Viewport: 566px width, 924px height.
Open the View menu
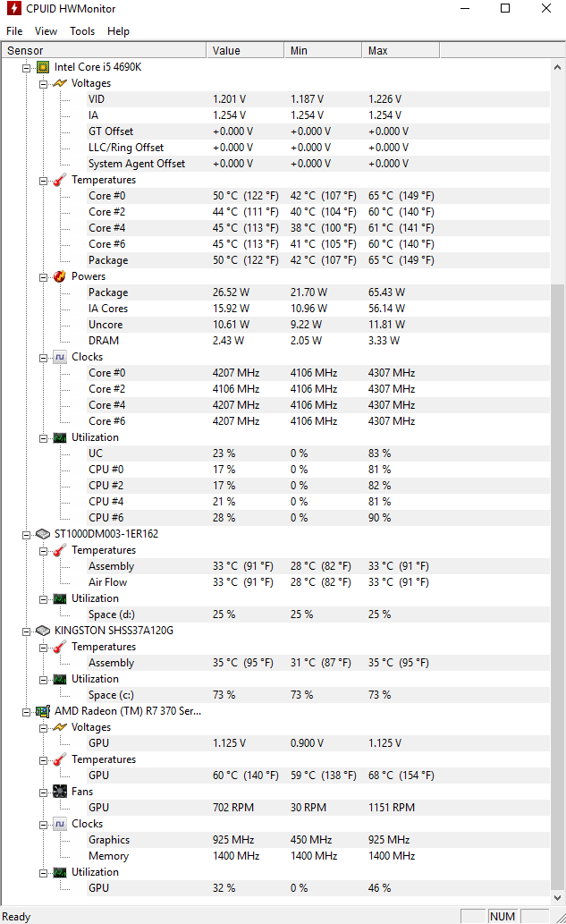46,31
